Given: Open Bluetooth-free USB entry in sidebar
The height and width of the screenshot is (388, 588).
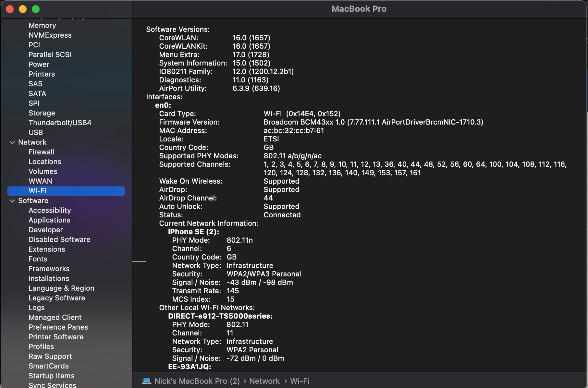Looking at the screenshot, I should click(x=36, y=132).
